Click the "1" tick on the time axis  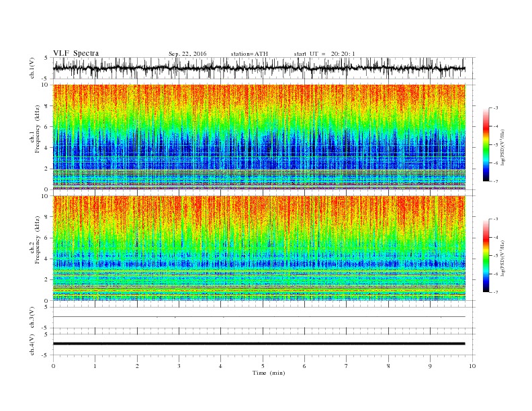click(x=95, y=366)
